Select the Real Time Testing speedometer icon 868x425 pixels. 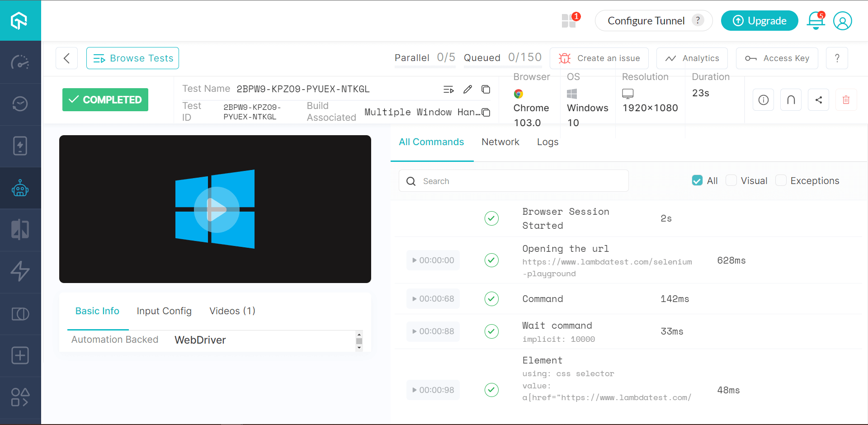[x=20, y=62]
